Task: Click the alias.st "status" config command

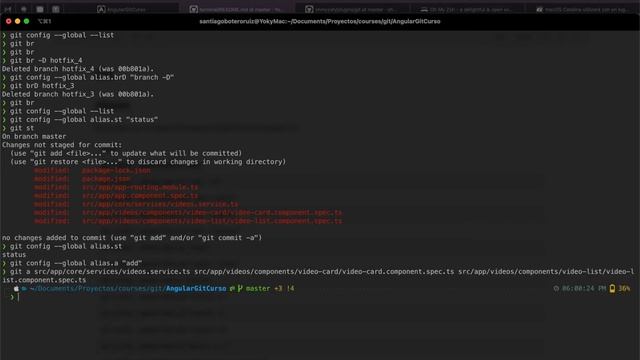Action: (80, 120)
